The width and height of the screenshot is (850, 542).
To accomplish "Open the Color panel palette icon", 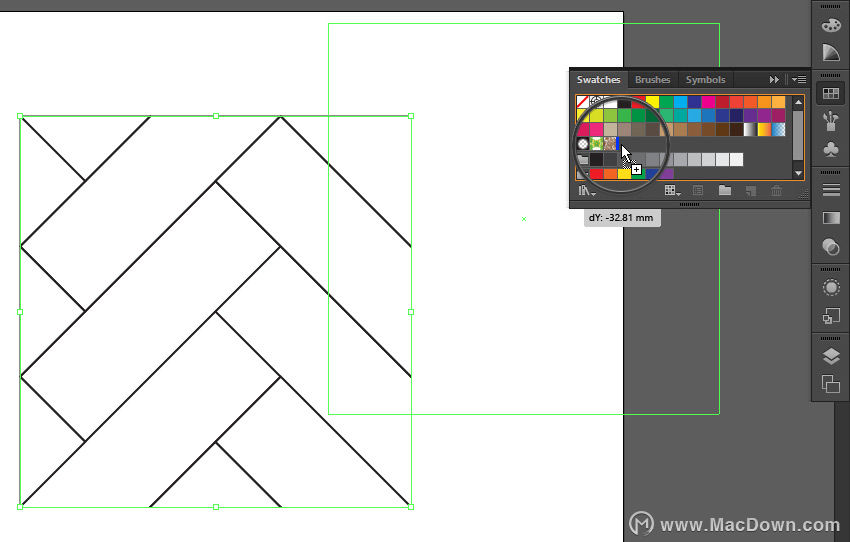I will point(830,25).
